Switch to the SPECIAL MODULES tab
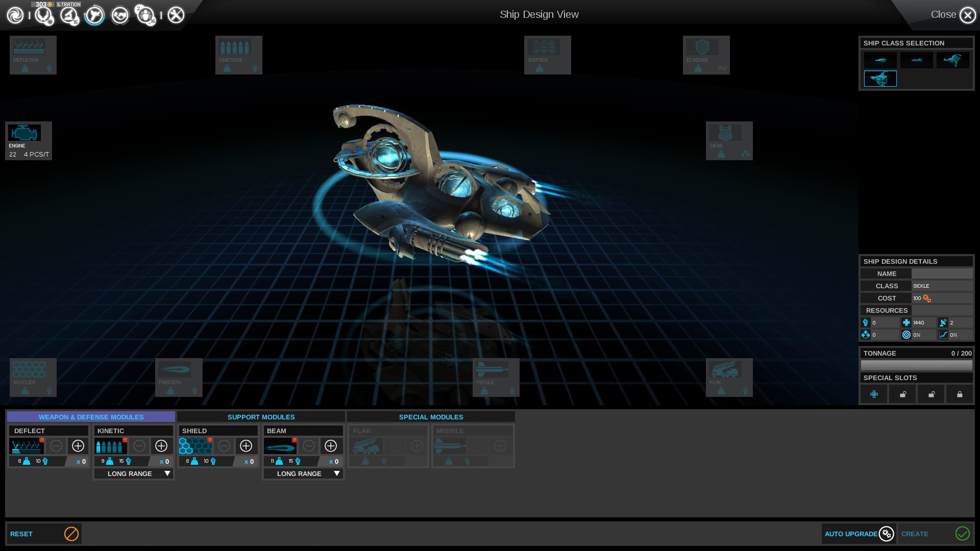The image size is (980, 551). (431, 417)
